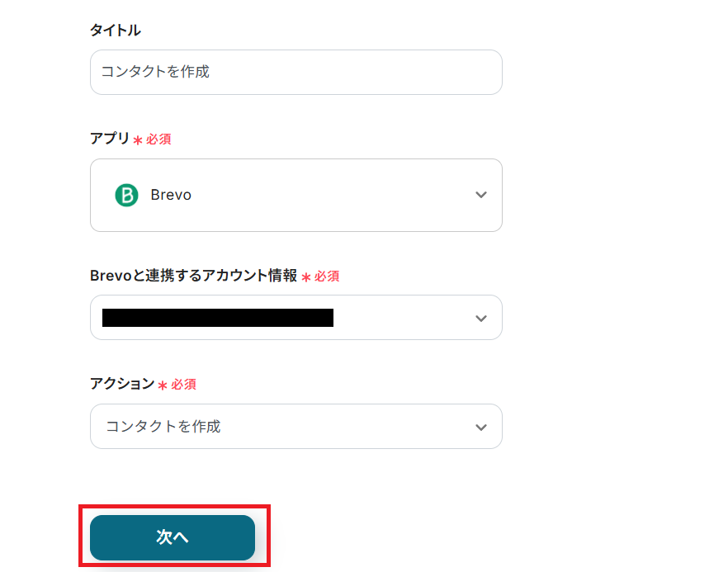Expand the Brevo account selection dropdown
The height and width of the screenshot is (572, 728).
pyautogui.click(x=295, y=318)
